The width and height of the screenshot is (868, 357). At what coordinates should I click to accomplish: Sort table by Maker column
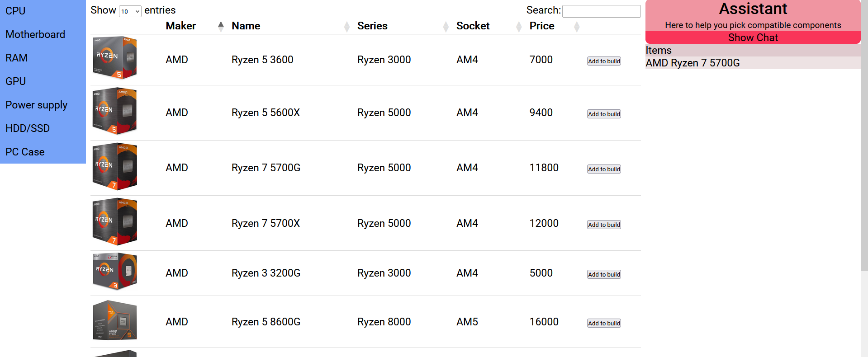coord(195,26)
